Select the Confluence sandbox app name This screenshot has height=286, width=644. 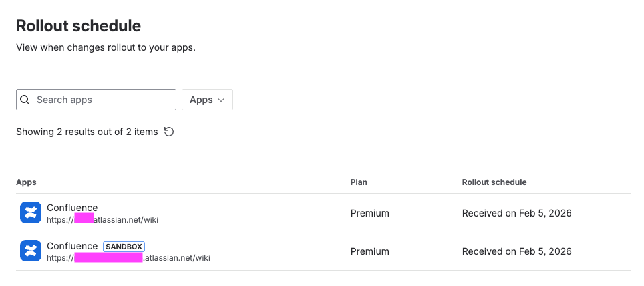72,246
